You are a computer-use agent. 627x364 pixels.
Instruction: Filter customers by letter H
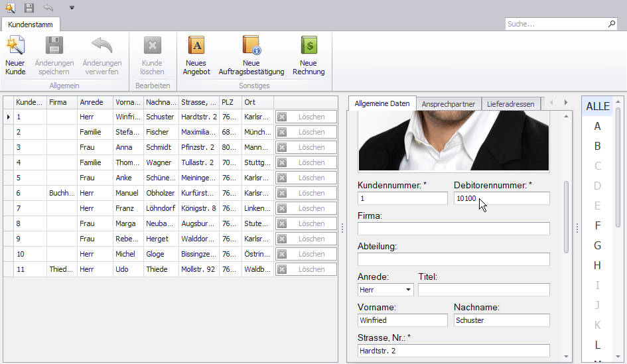click(x=597, y=265)
